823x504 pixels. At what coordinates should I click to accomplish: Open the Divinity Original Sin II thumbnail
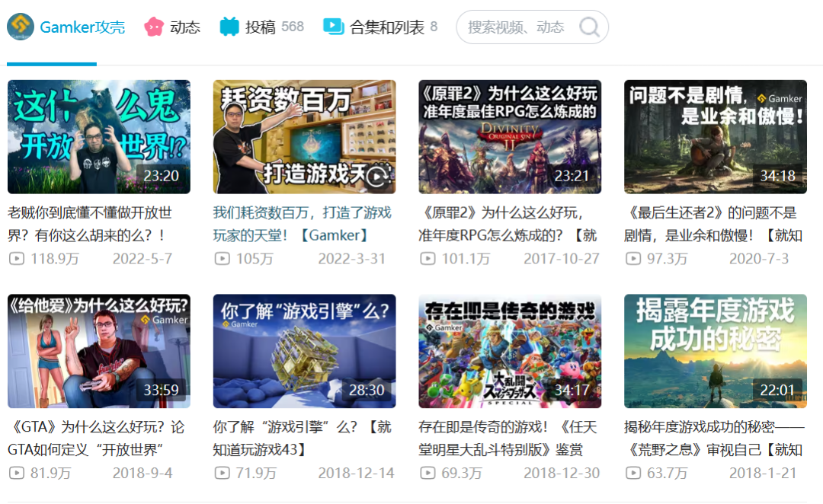[510, 137]
